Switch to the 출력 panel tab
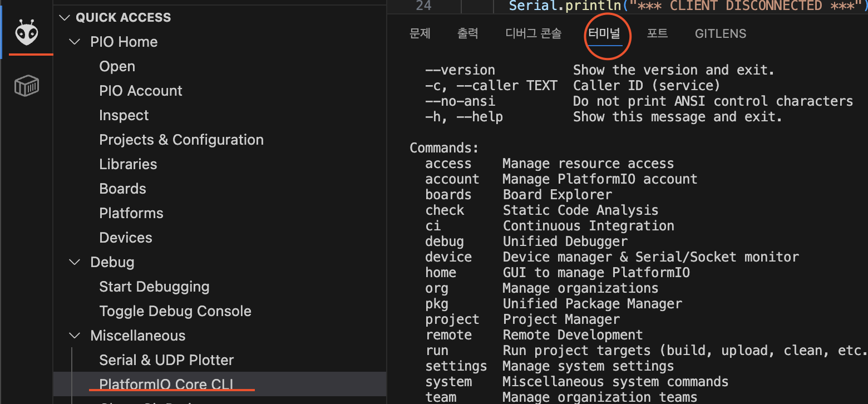 [x=468, y=33]
